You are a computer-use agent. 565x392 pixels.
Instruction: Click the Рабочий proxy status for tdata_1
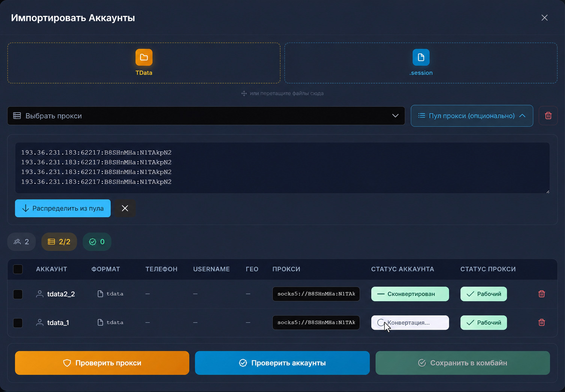pyautogui.click(x=484, y=322)
